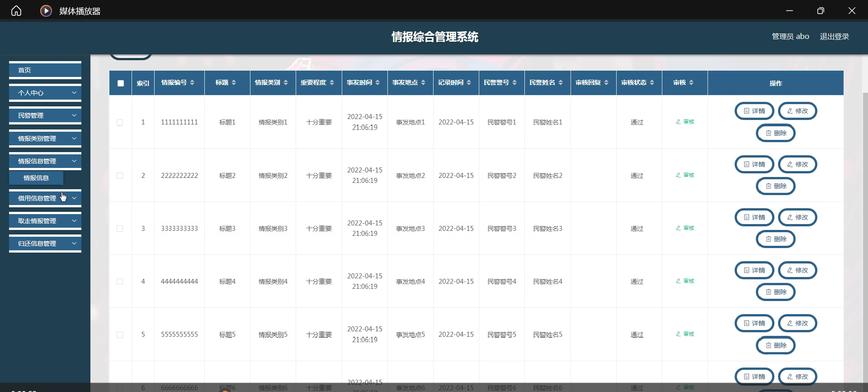This screenshot has height=392, width=868.
Task: Click the media player play logo icon
Action: 46,10
